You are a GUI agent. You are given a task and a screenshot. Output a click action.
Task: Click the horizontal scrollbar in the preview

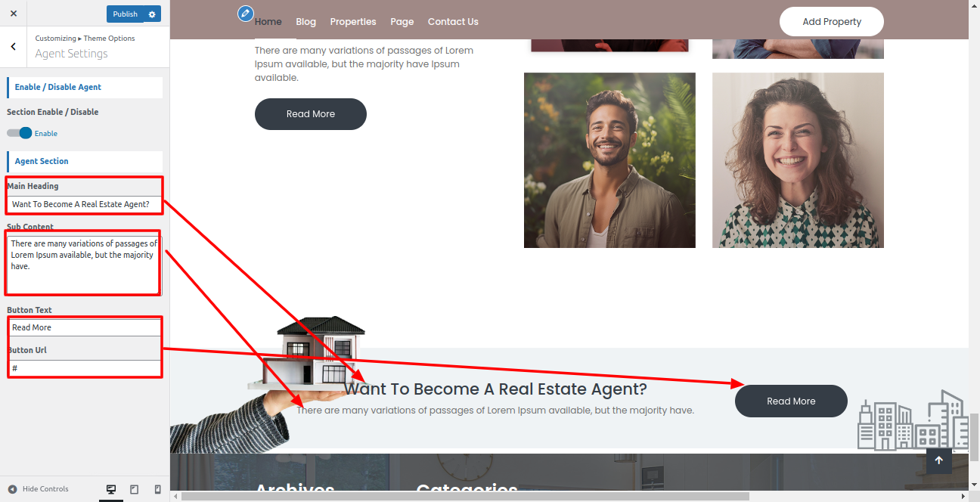click(465, 496)
